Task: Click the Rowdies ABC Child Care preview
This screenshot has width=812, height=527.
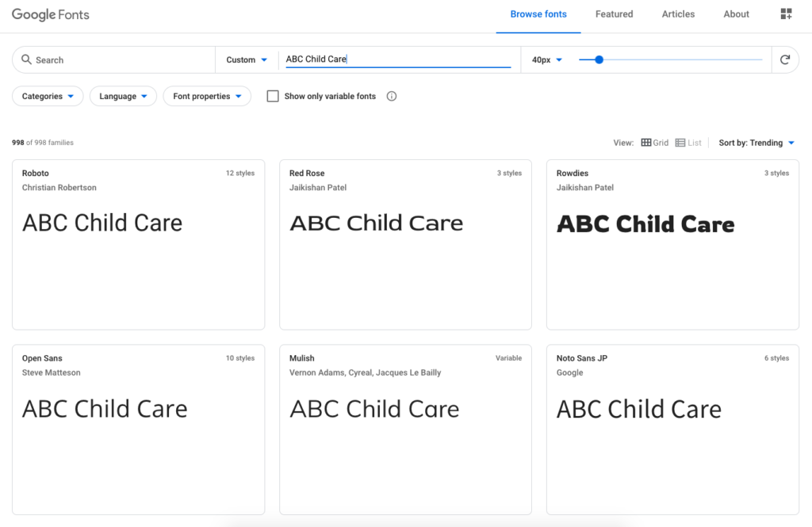Action: 645,224
